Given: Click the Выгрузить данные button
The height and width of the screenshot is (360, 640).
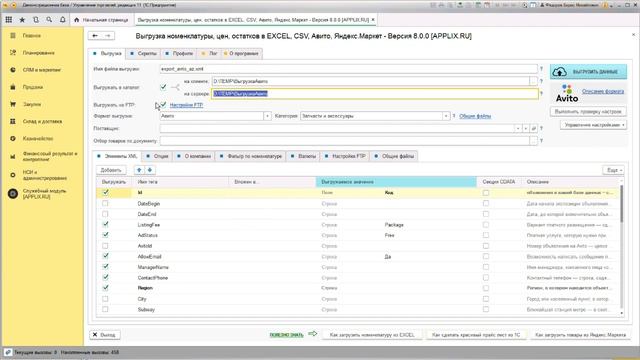Looking at the screenshot, I should (x=588, y=72).
